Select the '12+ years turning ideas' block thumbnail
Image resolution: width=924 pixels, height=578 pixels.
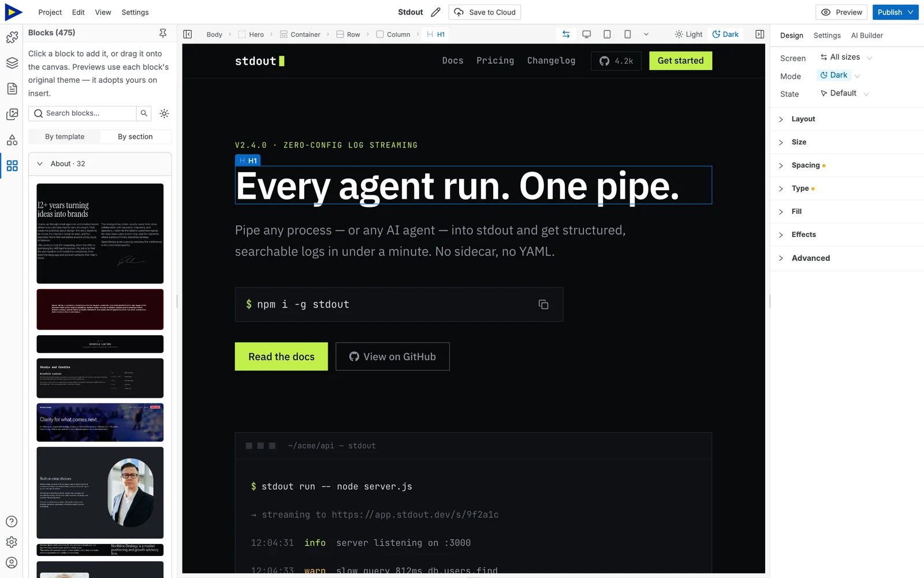(100, 234)
